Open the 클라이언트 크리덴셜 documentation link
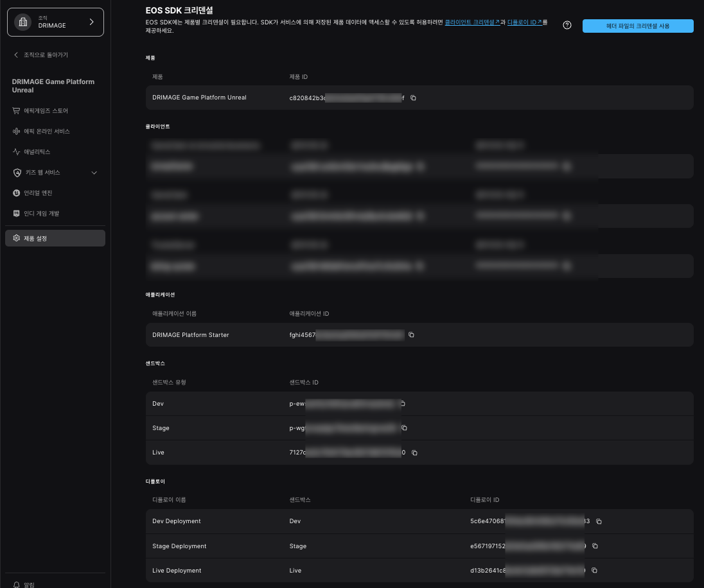This screenshot has width=704, height=588. tap(472, 22)
